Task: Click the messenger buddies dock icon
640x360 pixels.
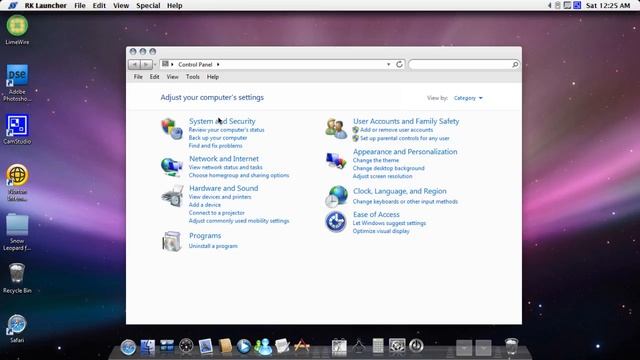Action: (x=263, y=346)
